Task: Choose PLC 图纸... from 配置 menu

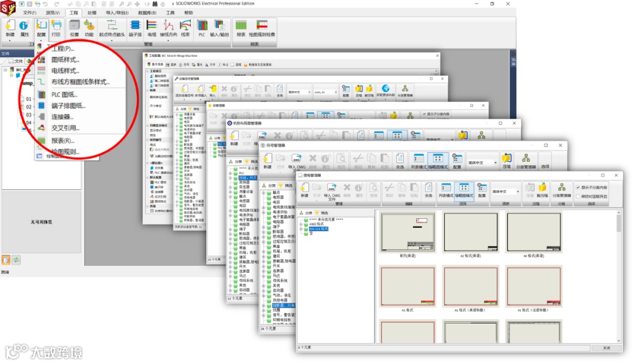Action: (64, 94)
